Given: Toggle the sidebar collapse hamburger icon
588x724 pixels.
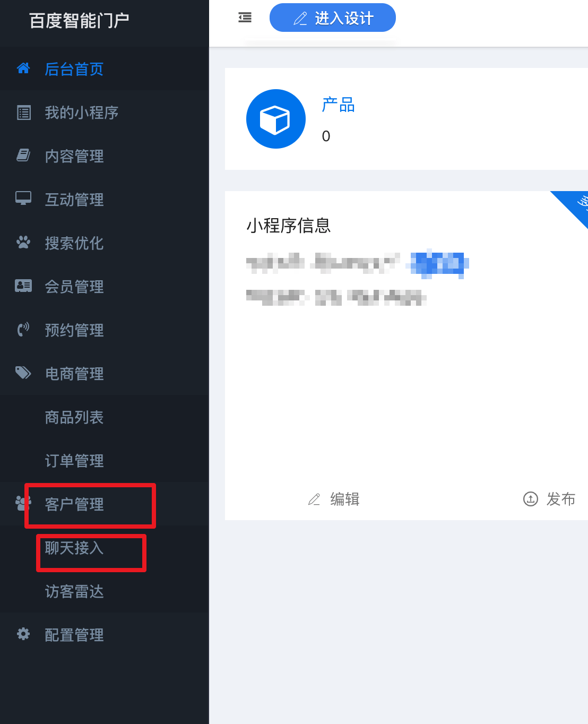Looking at the screenshot, I should point(245,18).
